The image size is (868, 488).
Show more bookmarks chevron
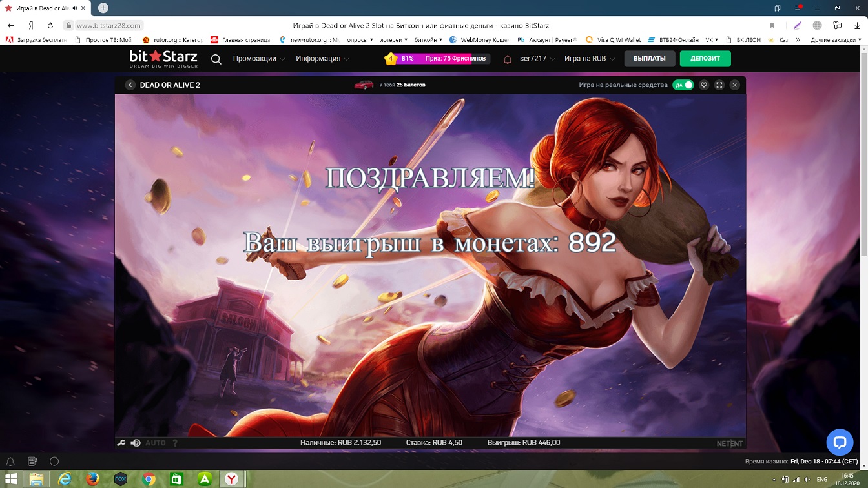click(x=798, y=39)
